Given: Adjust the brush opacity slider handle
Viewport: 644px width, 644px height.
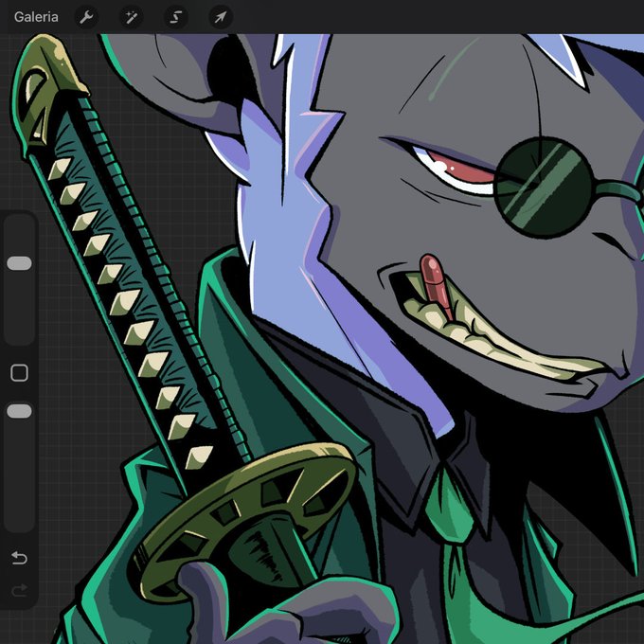Looking at the screenshot, I should [19, 411].
